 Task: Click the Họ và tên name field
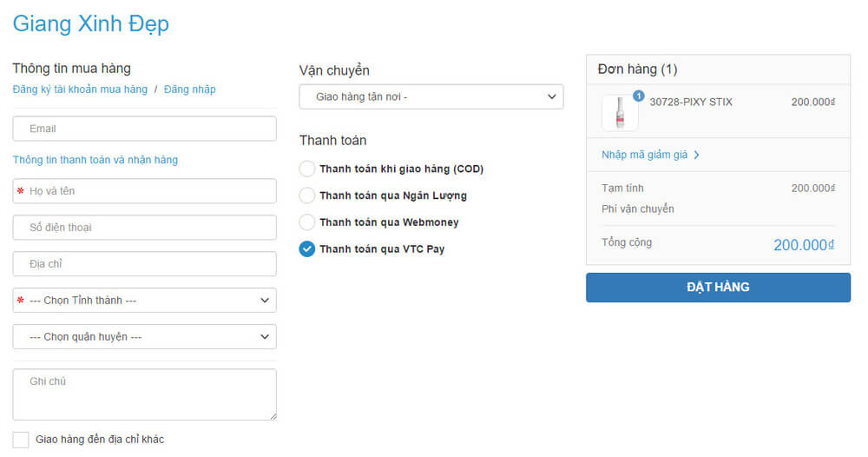pos(144,191)
